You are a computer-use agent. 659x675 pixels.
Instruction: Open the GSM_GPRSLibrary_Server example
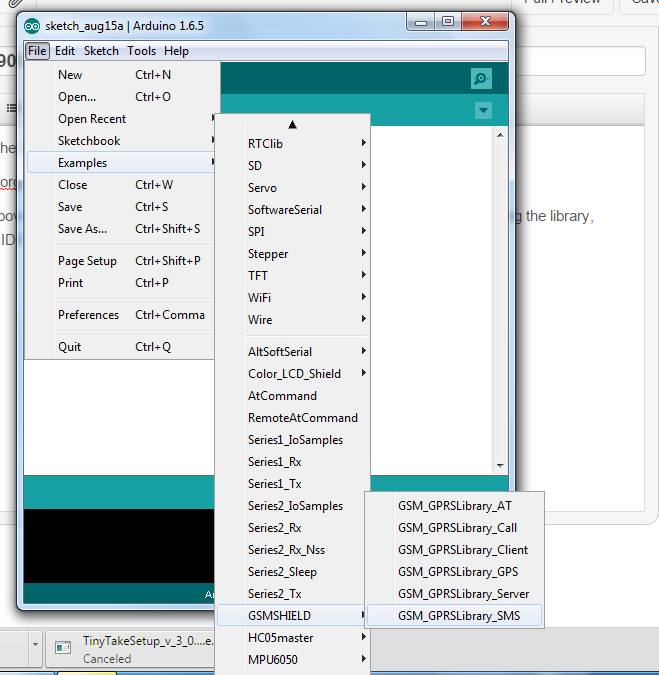(x=455, y=594)
